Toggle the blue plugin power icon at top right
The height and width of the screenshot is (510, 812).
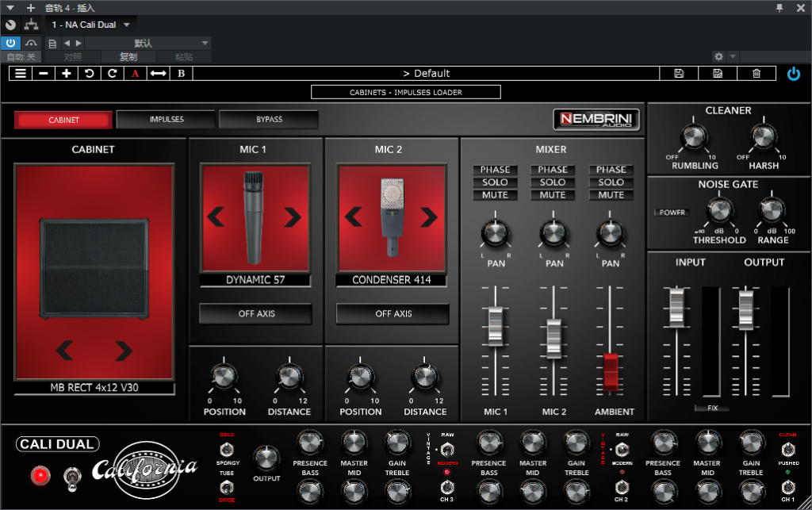(793, 74)
